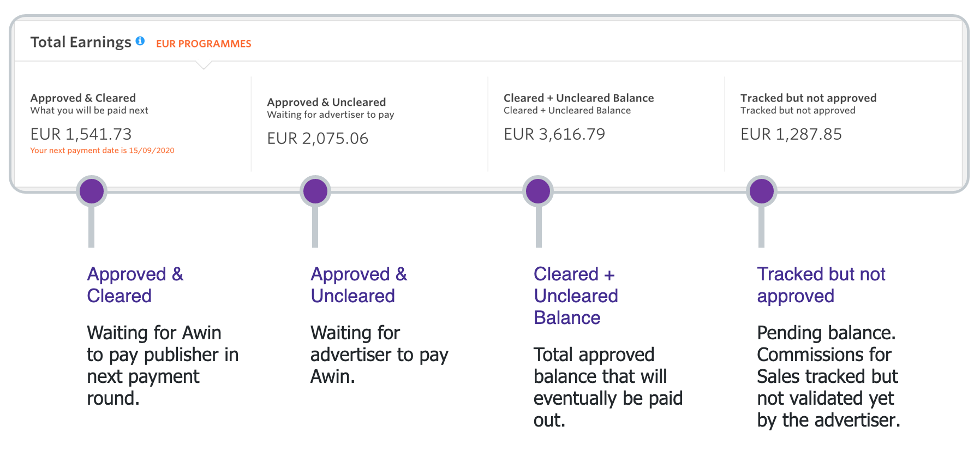Click the downward caret beneath the Total Earnings card
The image size is (980, 456).
pos(204,67)
